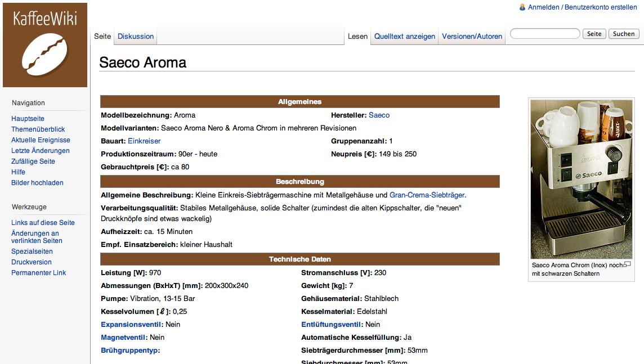Enlarge the image via the magnify icon
The image size is (644, 364).
627,264
